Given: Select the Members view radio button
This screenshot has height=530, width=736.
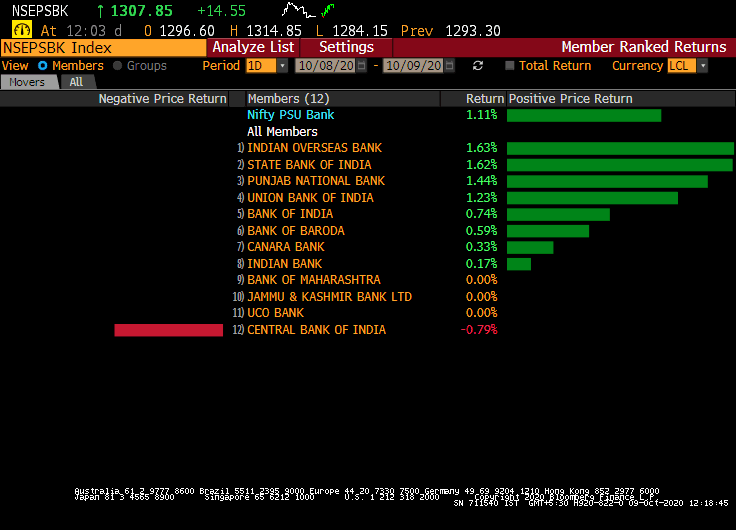Looking at the screenshot, I should coord(43,66).
